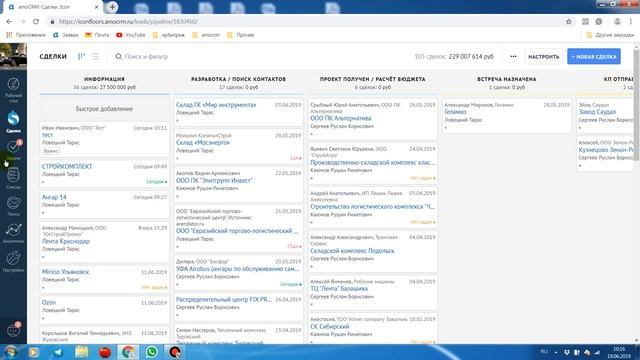640x360 pixels.
Task: Click the РАЗРАБОТКА / ПОИСК КОНТАКТОВ column header
Action: pyautogui.click(x=238, y=79)
